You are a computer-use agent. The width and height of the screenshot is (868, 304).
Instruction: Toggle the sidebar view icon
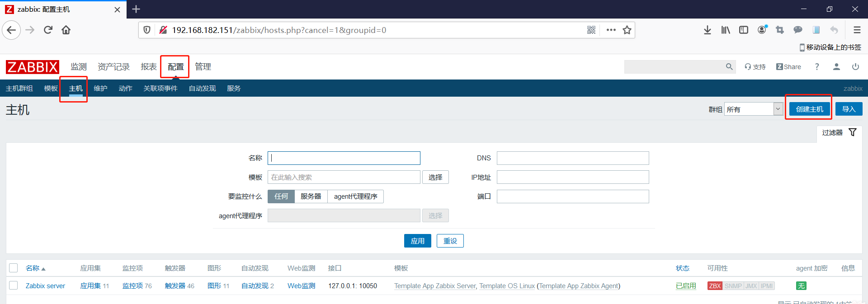click(x=744, y=30)
